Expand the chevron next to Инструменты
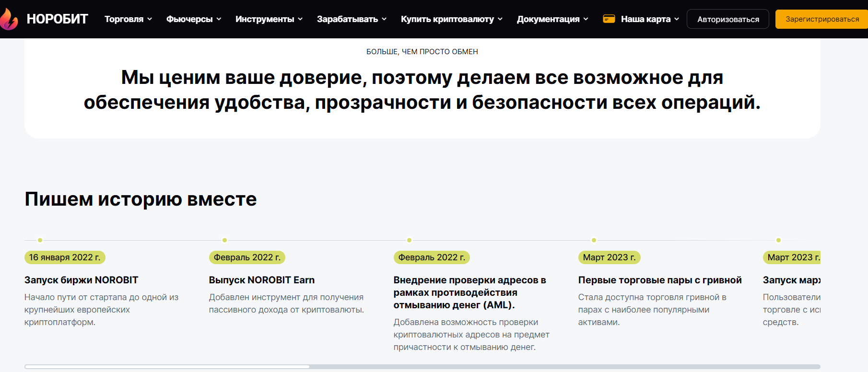Screen dimensions: 868x372 coord(300,19)
